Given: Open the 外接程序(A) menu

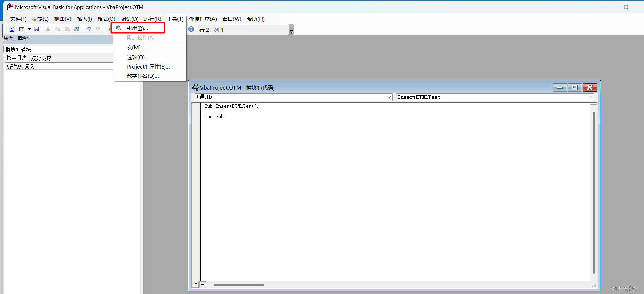Looking at the screenshot, I should (203, 19).
